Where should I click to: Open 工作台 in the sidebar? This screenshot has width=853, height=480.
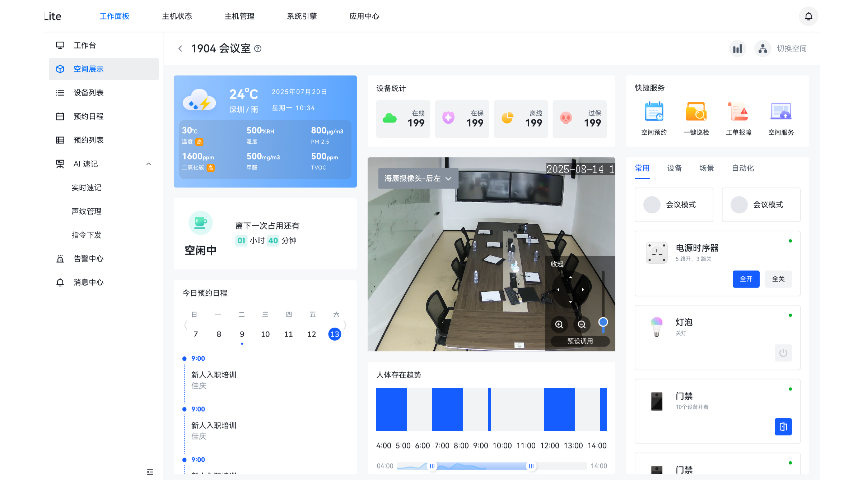tap(103, 45)
